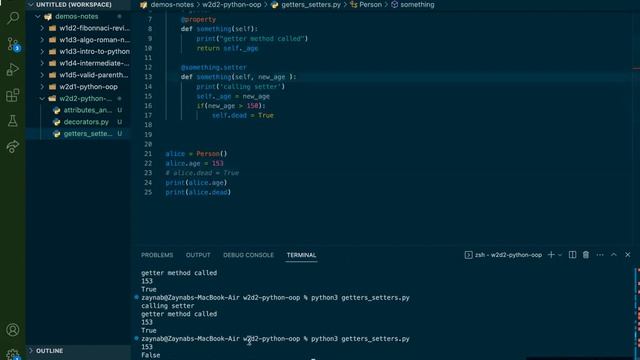The width and height of the screenshot is (640, 360).
Task: Open the Live Share arrow view
Action: (13, 146)
